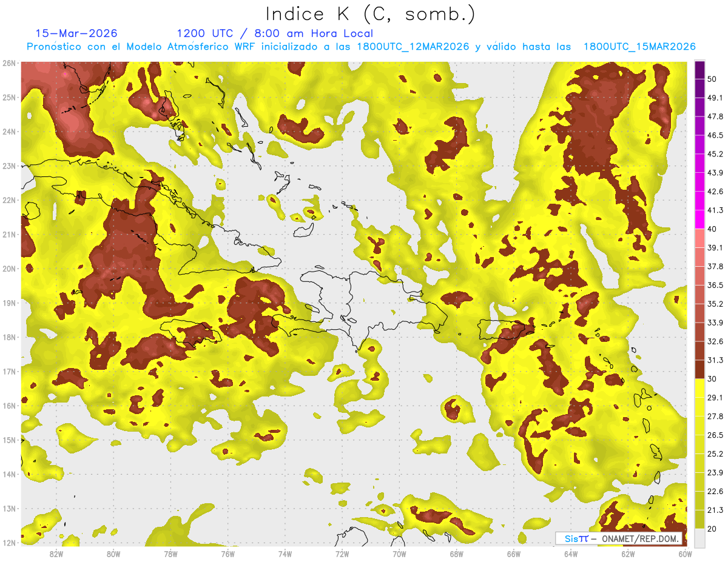Click the forecast date '15-Mar-2026'
This screenshot has height=562, width=728.
point(76,33)
